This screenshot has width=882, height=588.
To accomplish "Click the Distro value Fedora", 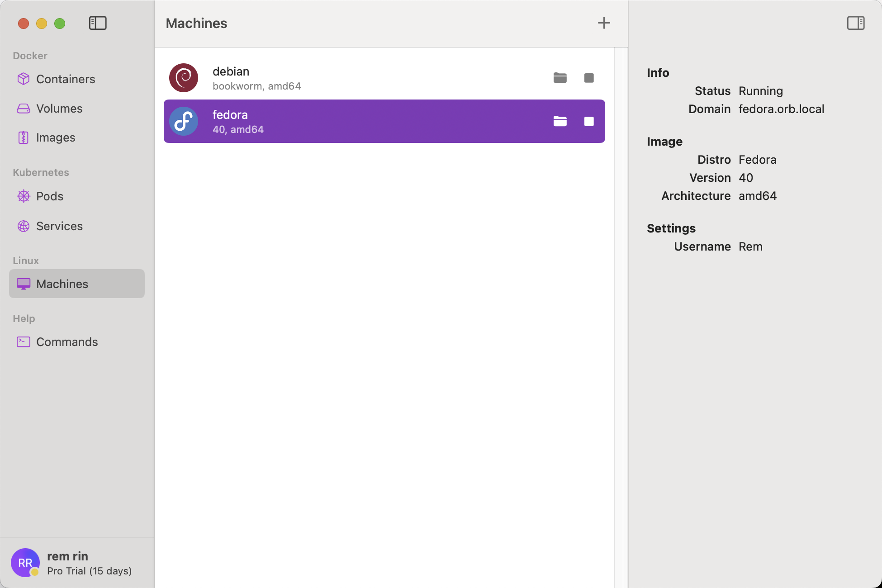I will pyautogui.click(x=757, y=160).
